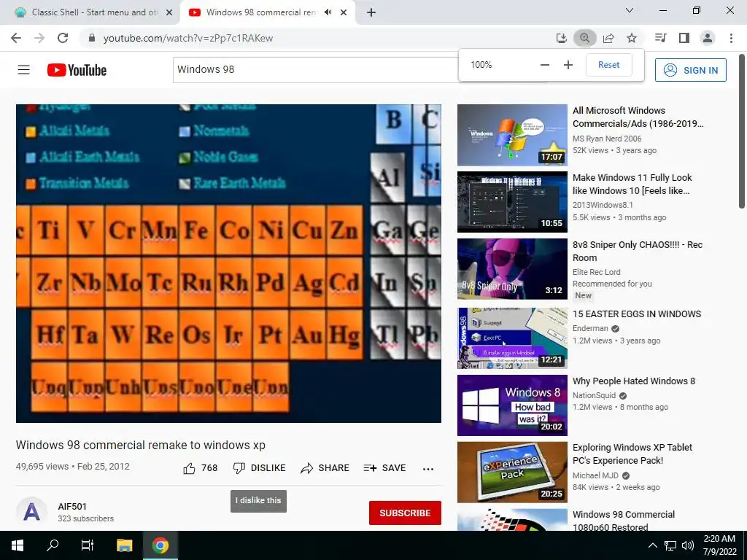Screen dimensions: 747x560
Task: Open the Windows Start menu
Action: click(x=18, y=545)
